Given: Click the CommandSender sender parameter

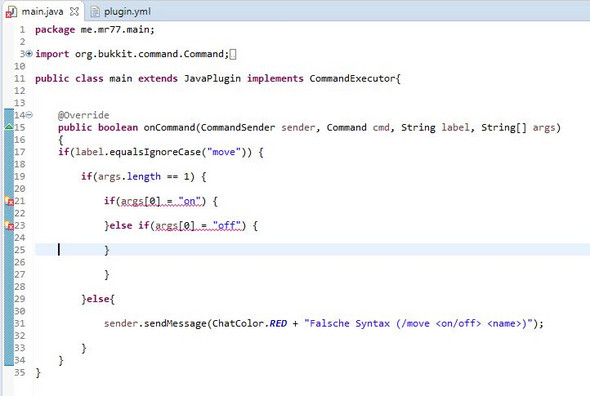Looking at the screenshot, I should (x=257, y=128).
